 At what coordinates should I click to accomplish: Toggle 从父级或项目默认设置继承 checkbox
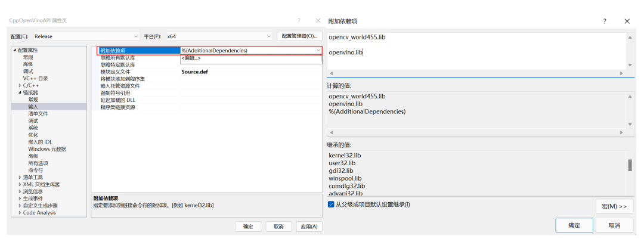coord(331,204)
